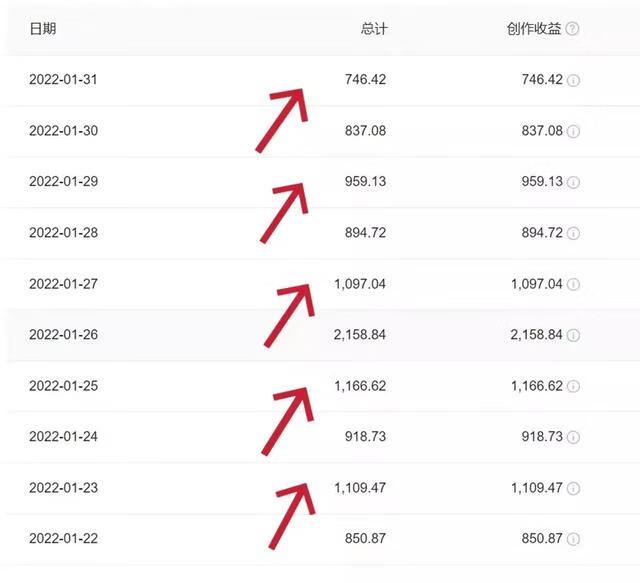The image size is (640, 583).
Task: Click info icon next to 1,109.47 earnings
Action: coord(573,488)
